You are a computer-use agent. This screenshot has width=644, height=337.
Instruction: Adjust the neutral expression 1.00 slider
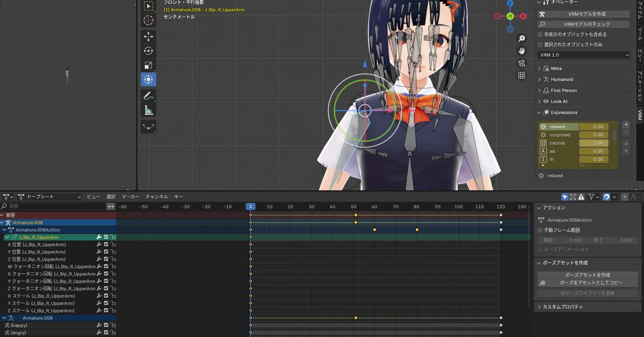click(x=594, y=143)
